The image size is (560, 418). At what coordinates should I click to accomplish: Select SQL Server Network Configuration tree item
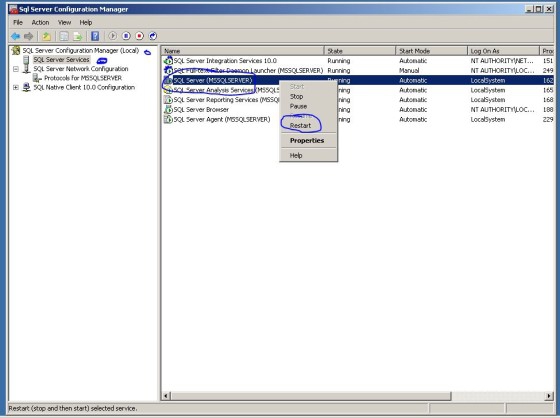coord(81,69)
